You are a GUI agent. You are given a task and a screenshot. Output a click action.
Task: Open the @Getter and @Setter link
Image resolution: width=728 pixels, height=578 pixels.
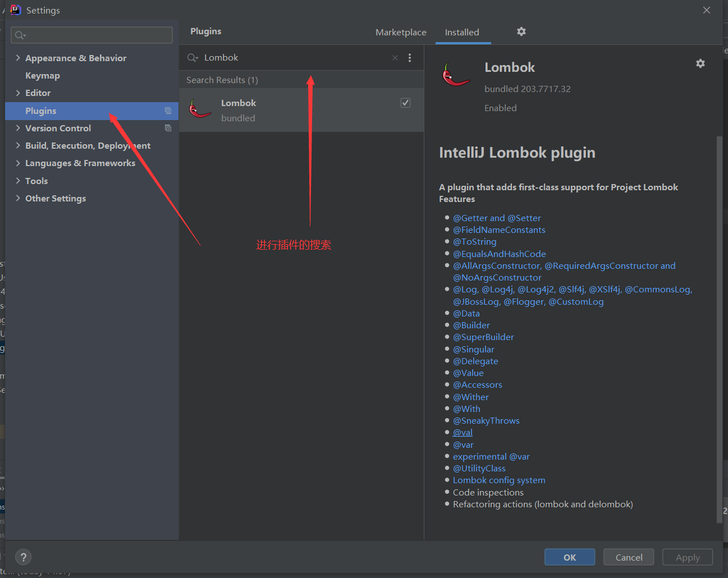tap(497, 218)
